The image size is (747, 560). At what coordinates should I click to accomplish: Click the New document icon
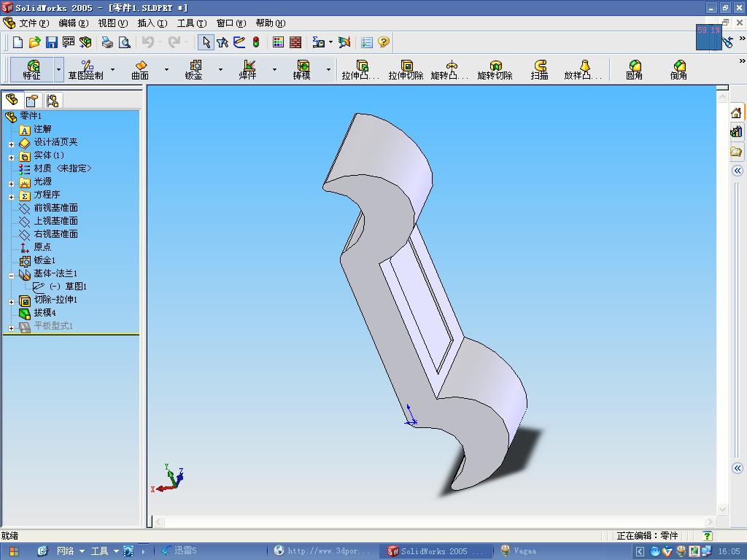click(x=18, y=42)
